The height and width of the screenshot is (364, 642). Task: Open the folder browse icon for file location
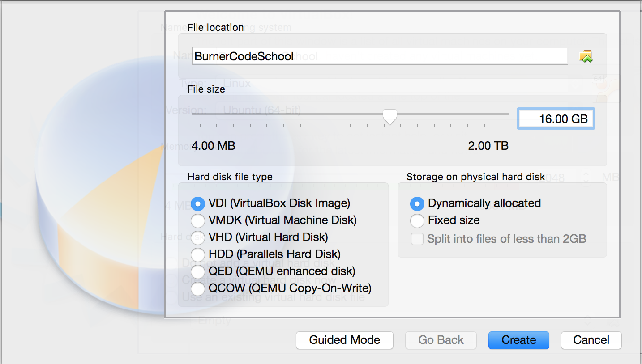click(586, 56)
